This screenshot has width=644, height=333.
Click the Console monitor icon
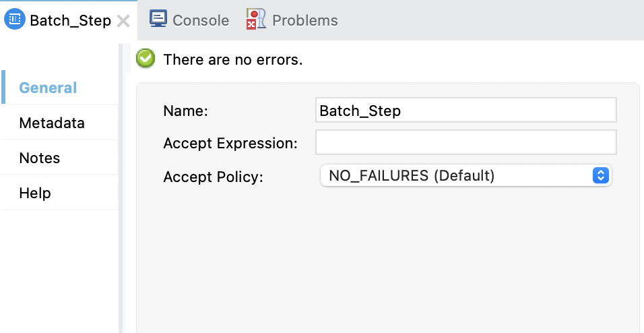(158, 20)
